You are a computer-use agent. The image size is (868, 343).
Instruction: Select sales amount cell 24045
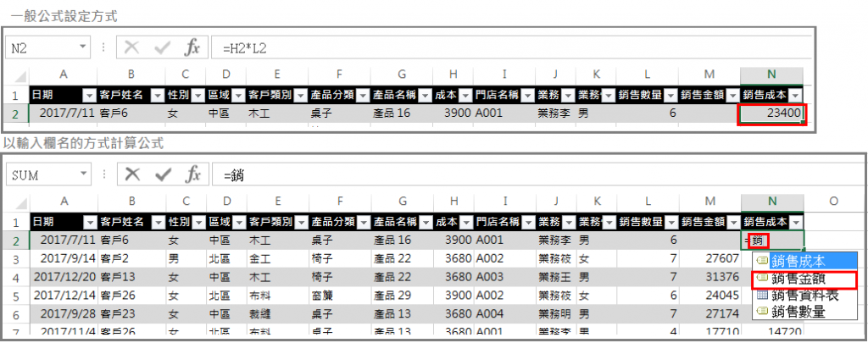[x=709, y=296]
